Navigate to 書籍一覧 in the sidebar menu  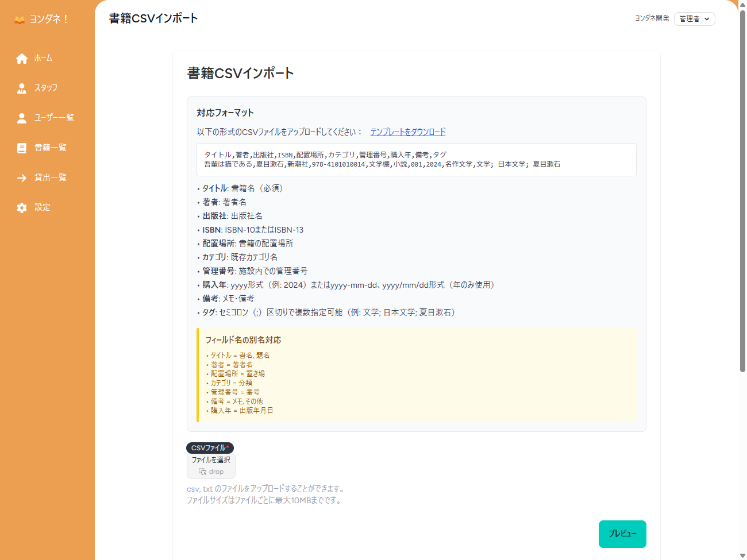coord(49,148)
